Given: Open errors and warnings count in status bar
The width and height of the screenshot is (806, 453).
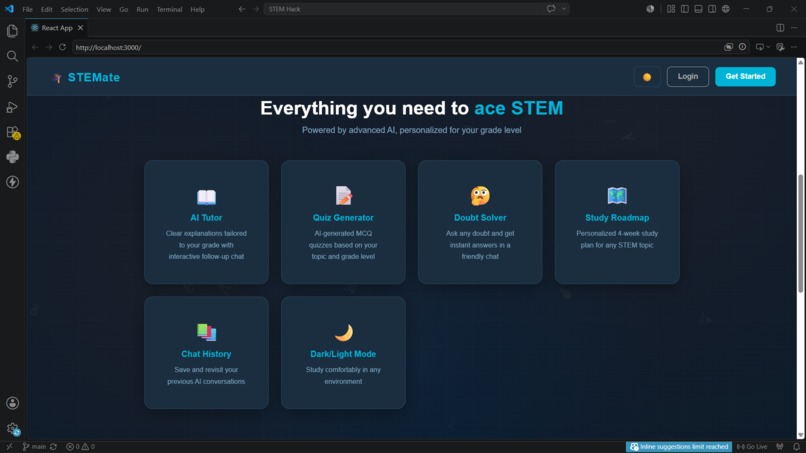Looking at the screenshot, I should pyautogui.click(x=80, y=447).
